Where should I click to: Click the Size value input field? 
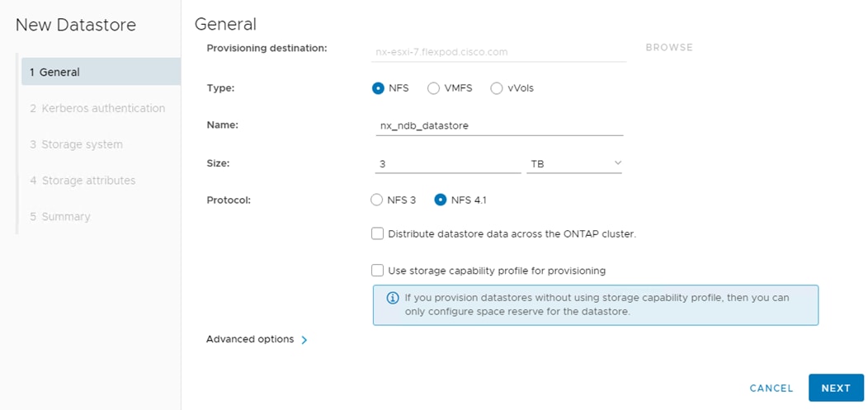click(x=446, y=164)
